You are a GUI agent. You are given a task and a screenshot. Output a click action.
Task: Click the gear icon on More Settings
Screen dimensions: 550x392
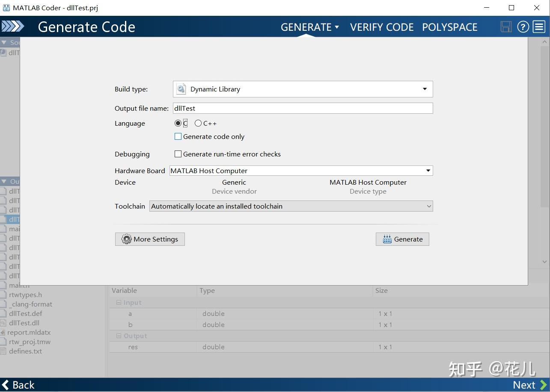(126, 239)
